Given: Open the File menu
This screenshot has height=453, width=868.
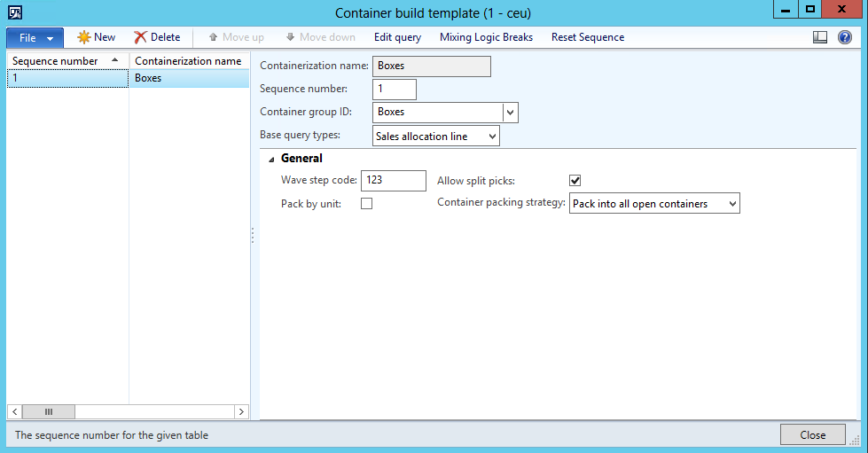Looking at the screenshot, I should [x=35, y=38].
